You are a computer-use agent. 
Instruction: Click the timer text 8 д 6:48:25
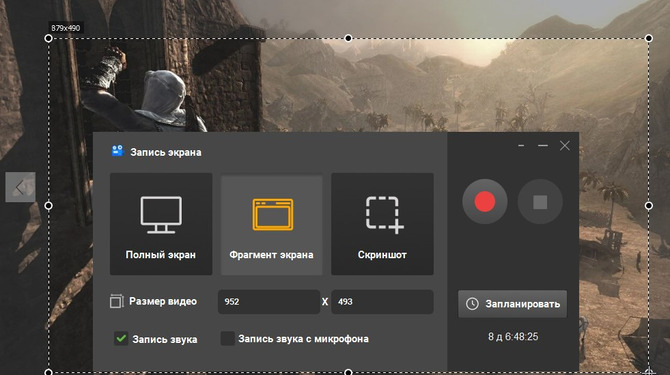[513, 337]
